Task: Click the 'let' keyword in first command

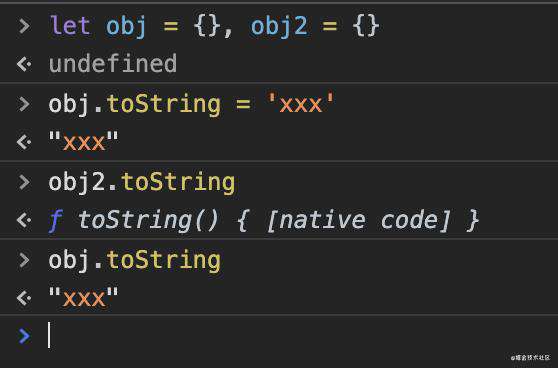Action: coord(70,26)
